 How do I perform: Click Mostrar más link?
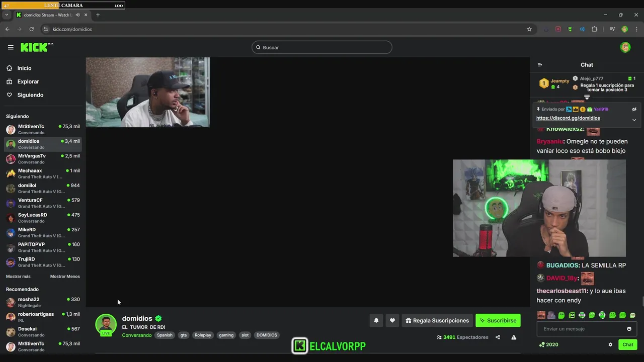[18, 277]
